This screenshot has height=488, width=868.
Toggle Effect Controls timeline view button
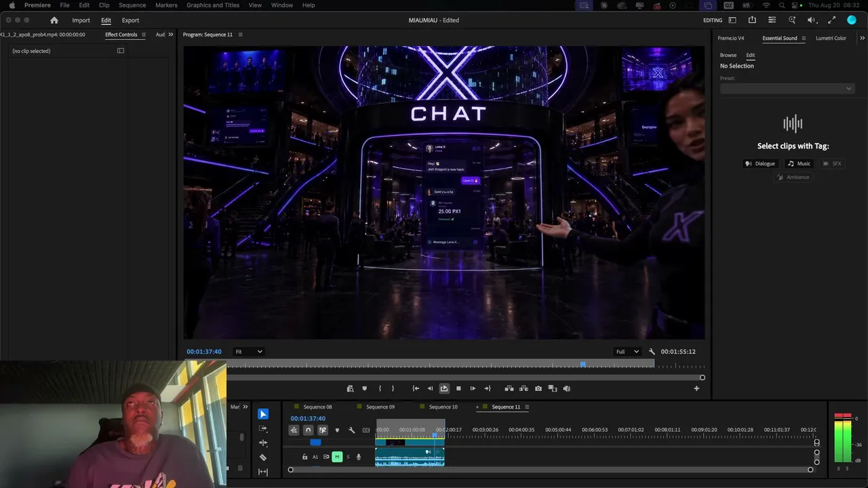(x=121, y=51)
